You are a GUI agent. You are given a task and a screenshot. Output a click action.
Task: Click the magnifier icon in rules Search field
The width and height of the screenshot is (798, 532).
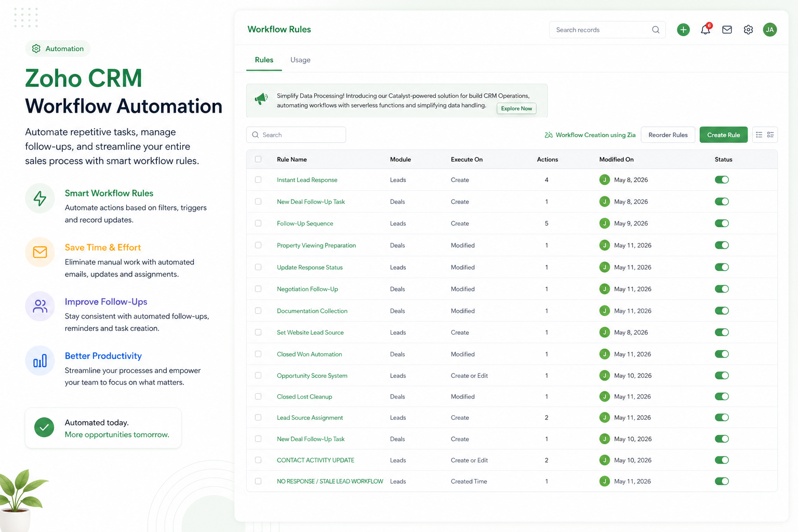(x=256, y=135)
